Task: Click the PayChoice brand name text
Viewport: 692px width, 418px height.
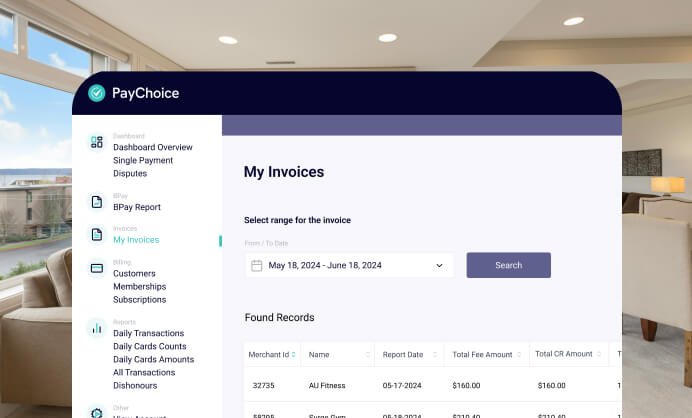Action: coord(146,93)
